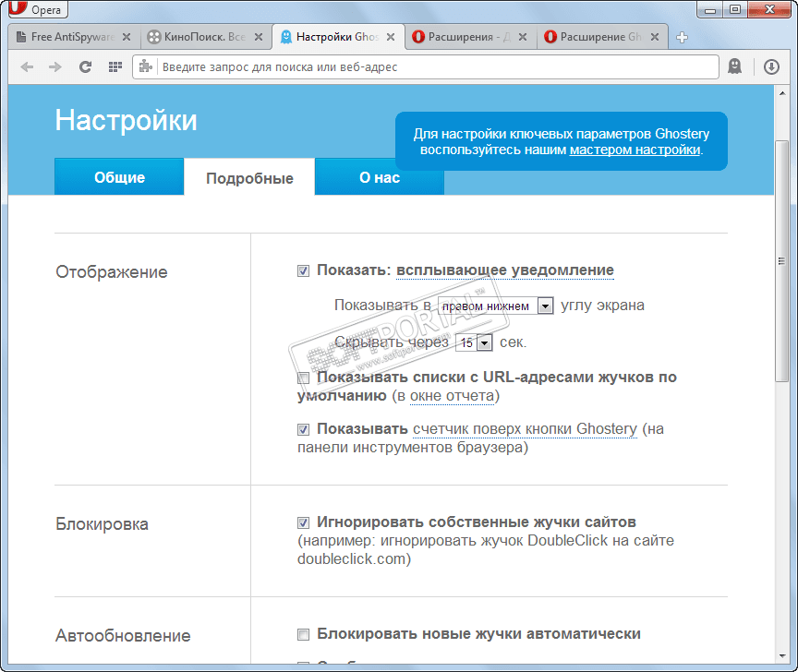The image size is (798, 672).
Task: Click the film reel favicon on КиноПоиск tab
Action: coord(153,37)
